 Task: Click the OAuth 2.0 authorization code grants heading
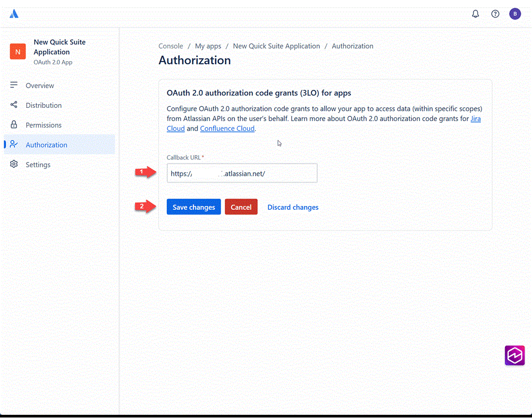[259, 93]
